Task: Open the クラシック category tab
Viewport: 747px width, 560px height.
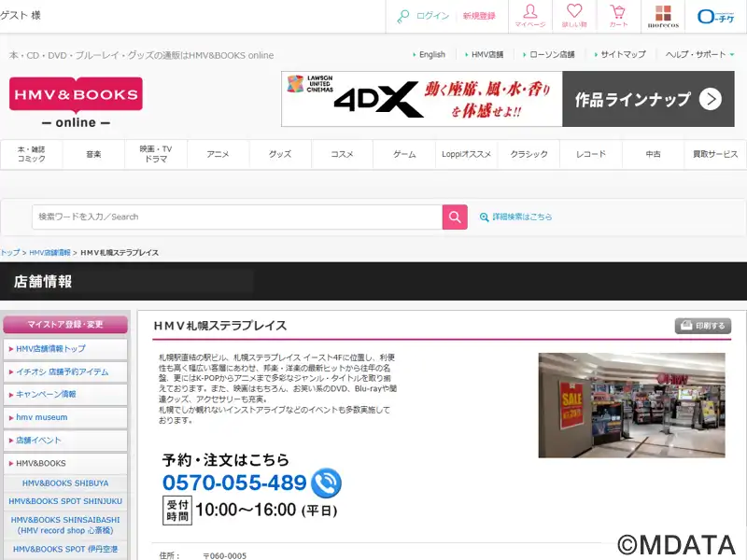Action: tap(529, 154)
